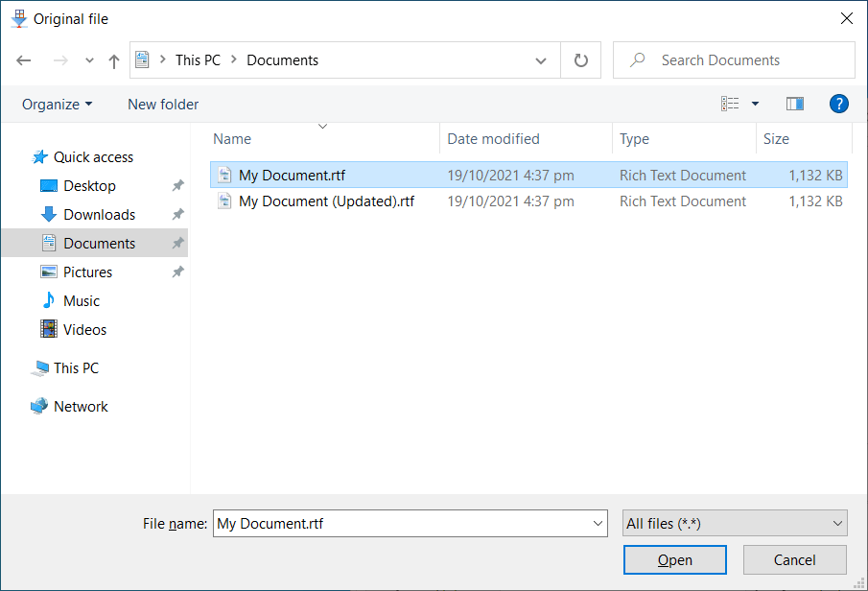This screenshot has width=868, height=591.
Task: Click the Cancel button
Action: pos(794,560)
